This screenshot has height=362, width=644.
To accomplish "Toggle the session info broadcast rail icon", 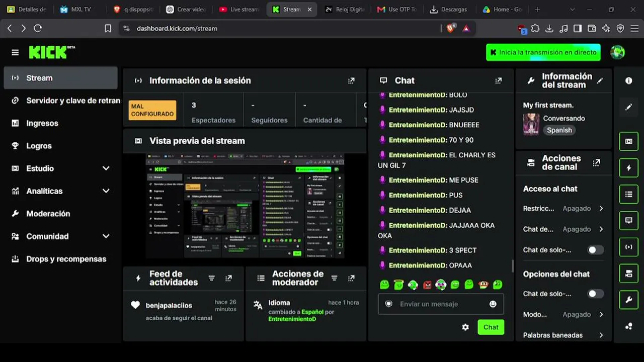I will pos(628,247).
